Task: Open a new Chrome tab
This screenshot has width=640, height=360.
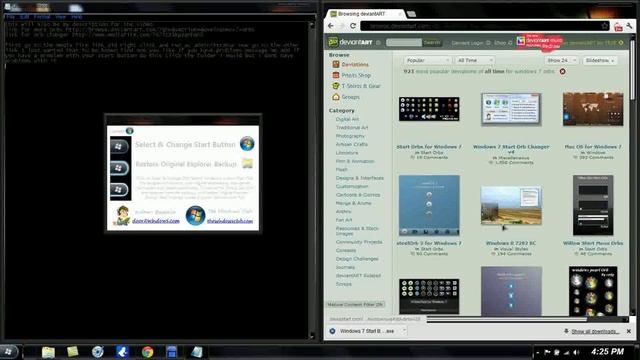Action: (x=411, y=14)
